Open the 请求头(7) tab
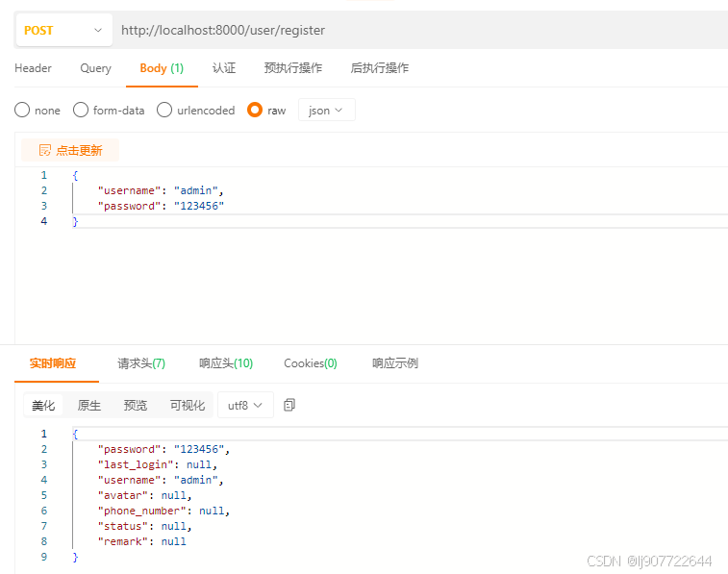Viewport: 728px width, 574px height. click(x=141, y=363)
